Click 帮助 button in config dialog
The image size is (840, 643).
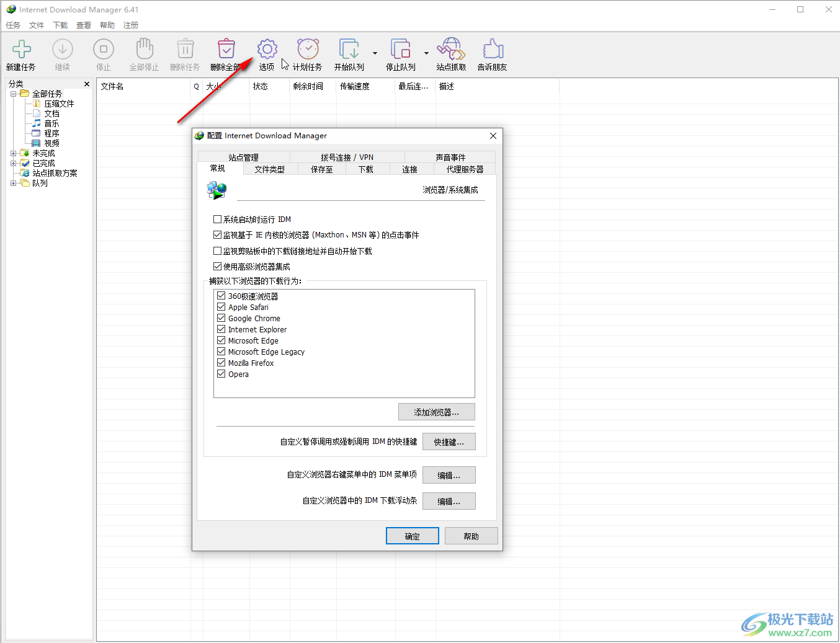471,536
